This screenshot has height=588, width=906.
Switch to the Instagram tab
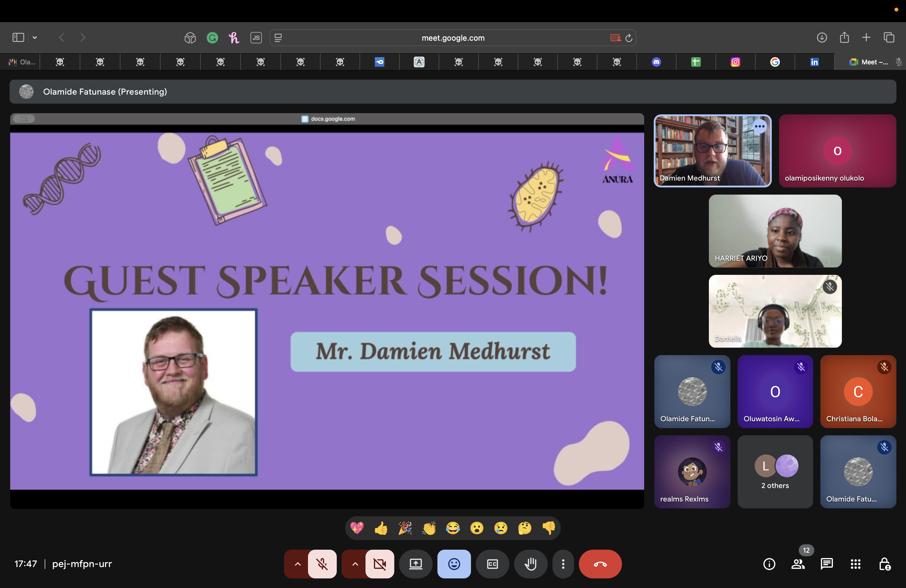pos(735,62)
